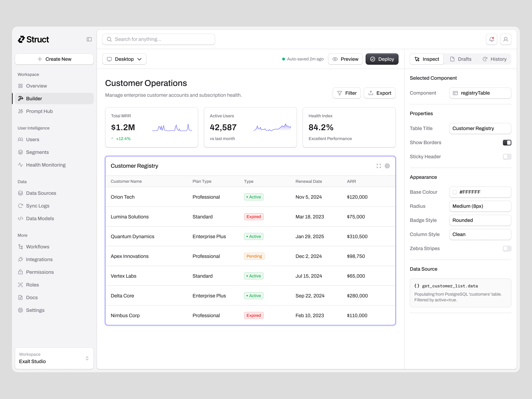The image size is (532, 399).
Task: Click the Create New button
Action: pyautogui.click(x=54, y=59)
